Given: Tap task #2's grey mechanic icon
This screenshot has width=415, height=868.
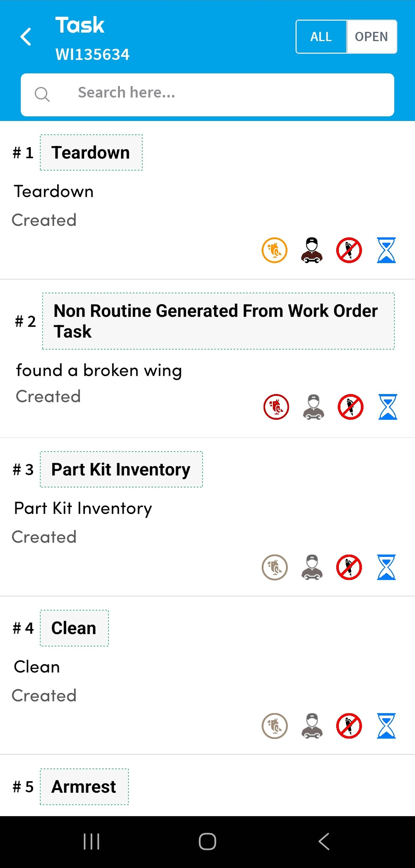Looking at the screenshot, I should (x=313, y=407).
